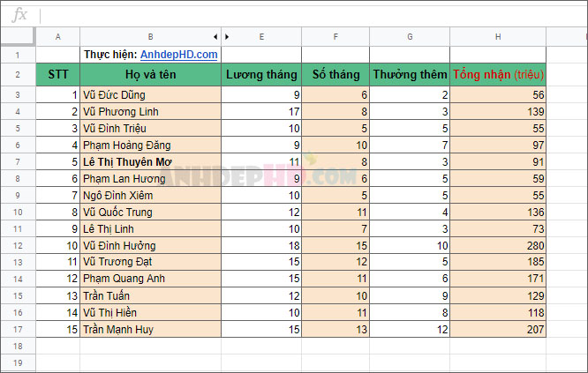Select the "Họ và tên" header cell
Image resolution: width=588 pixels, height=373 pixels.
[x=150, y=75]
